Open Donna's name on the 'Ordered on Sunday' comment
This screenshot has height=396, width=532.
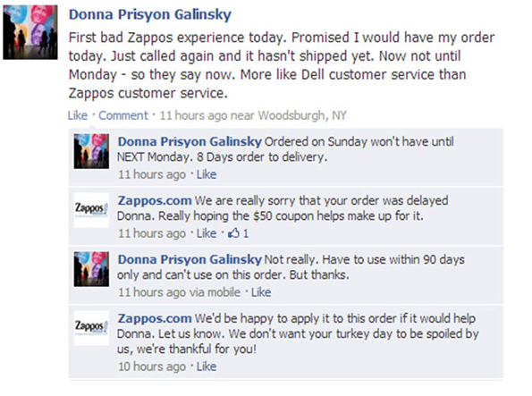pyautogui.click(x=190, y=141)
